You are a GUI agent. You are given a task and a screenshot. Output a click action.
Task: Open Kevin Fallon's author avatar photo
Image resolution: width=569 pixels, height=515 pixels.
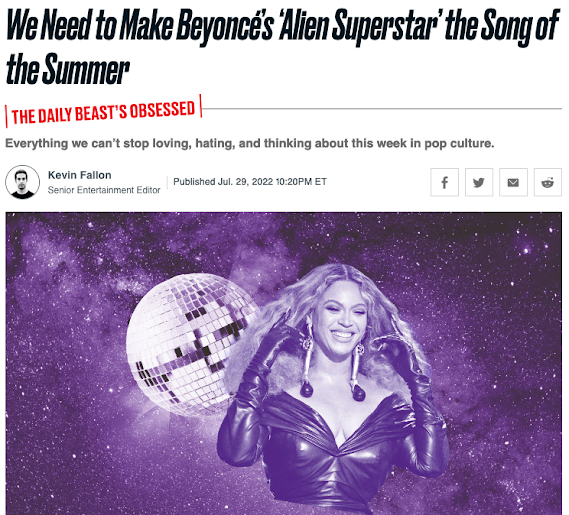click(x=22, y=182)
